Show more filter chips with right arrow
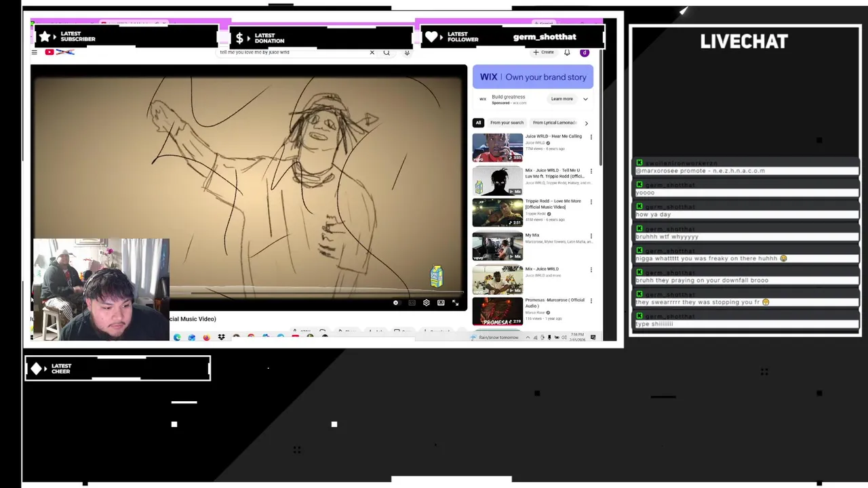 tap(586, 123)
